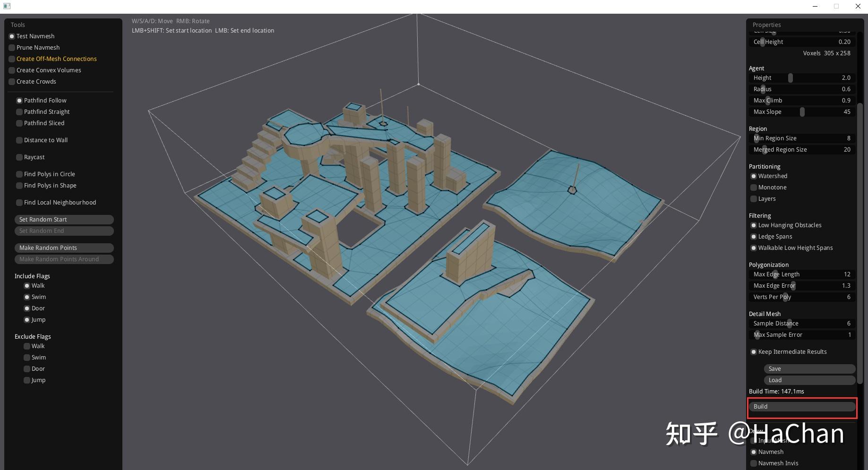Toggle Low Hanging Obstacles filter

pyautogui.click(x=786, y=225)
